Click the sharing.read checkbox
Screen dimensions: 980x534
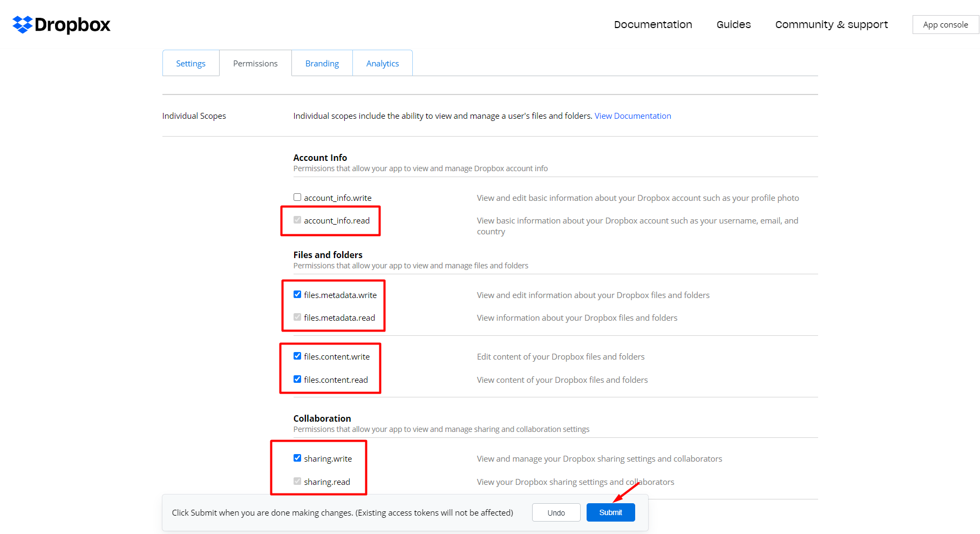[297, 481]
